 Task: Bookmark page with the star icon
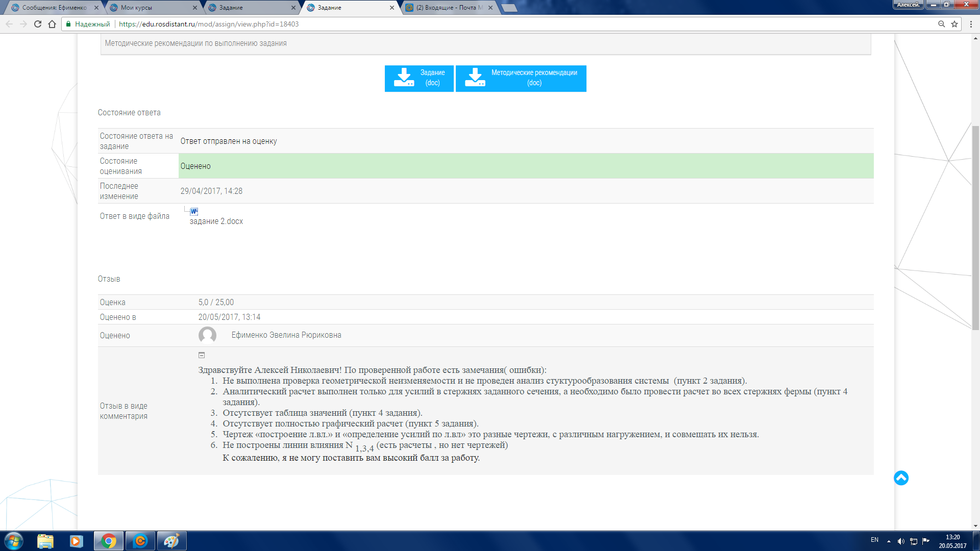954,24
